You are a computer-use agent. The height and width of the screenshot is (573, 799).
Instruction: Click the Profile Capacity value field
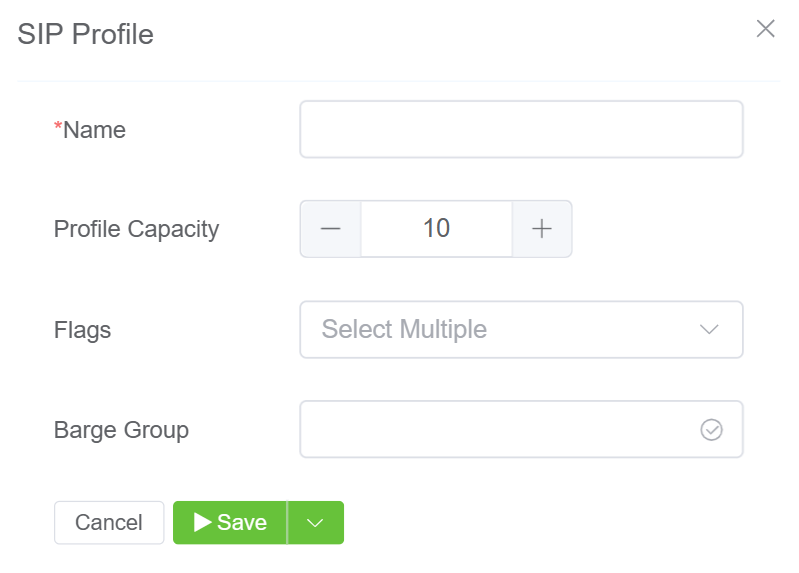pyautogui.click(x=436, y=229)
